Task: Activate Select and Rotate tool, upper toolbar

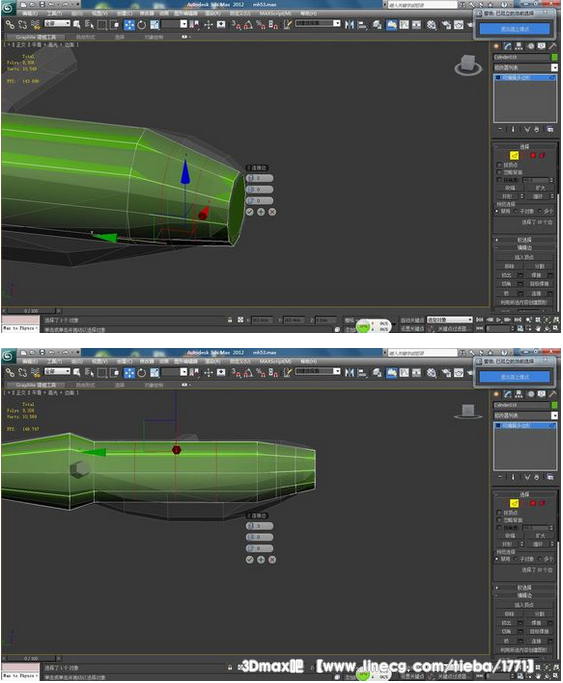Action: (142, 25)
